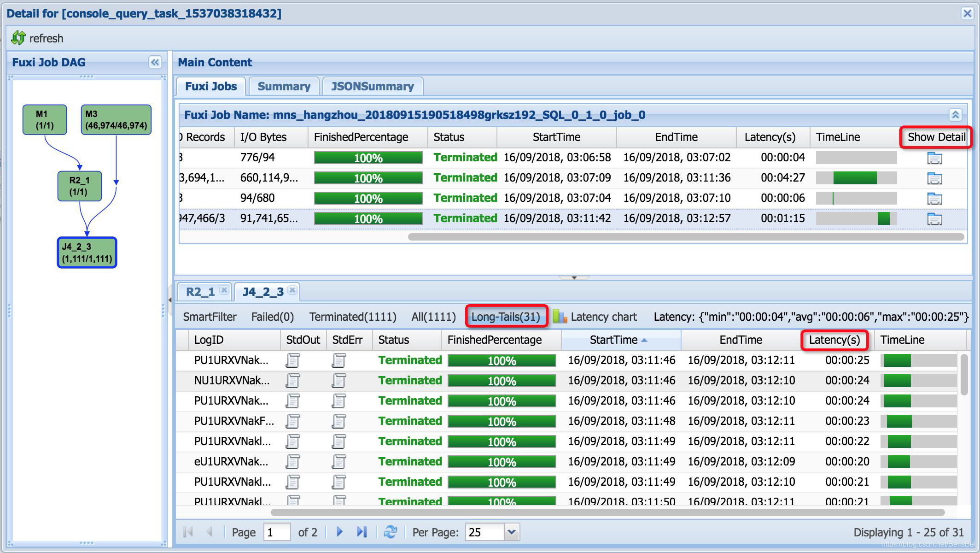The height and width of the screenshot is (553, 980).
Task: Collapse the Fuxi Job Name panel
Action: tap(955, 115)
